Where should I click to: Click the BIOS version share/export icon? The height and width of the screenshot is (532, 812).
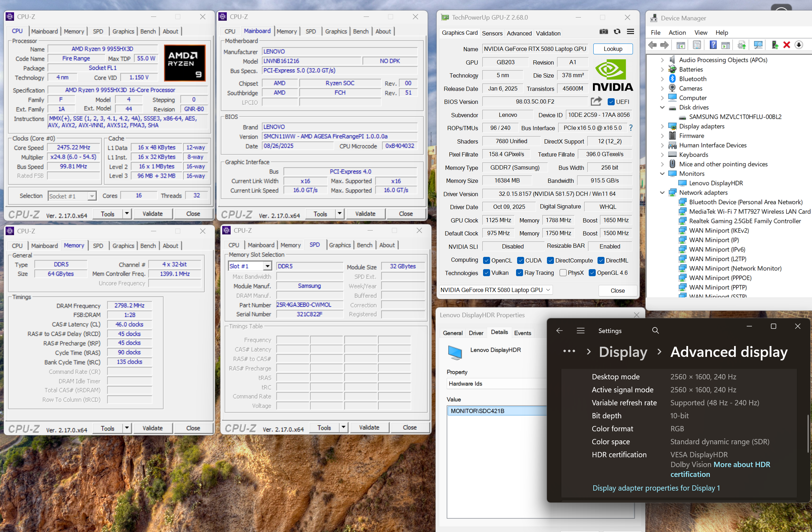(596, 101)
